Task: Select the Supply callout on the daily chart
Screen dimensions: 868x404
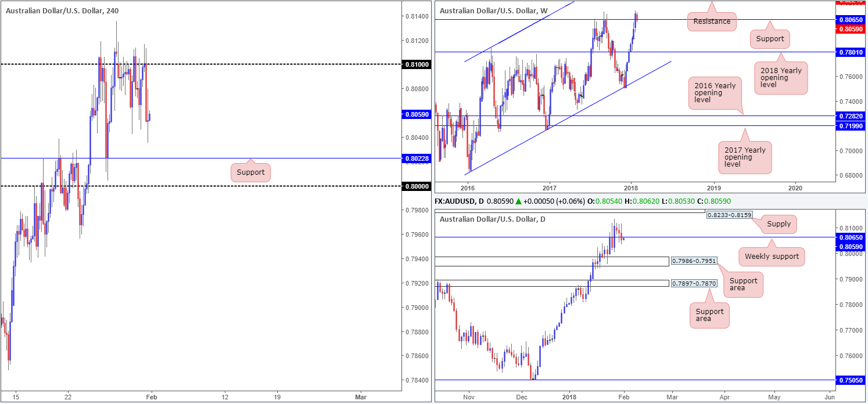Action: point(778,223)
